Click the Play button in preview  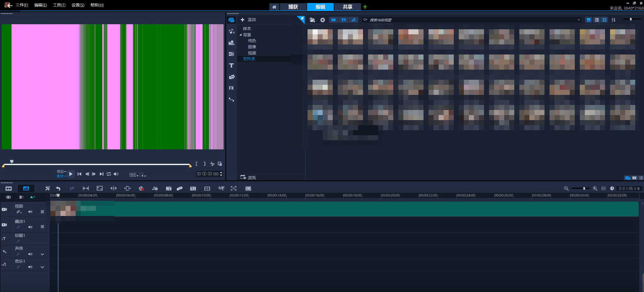[x=71, y=174]
